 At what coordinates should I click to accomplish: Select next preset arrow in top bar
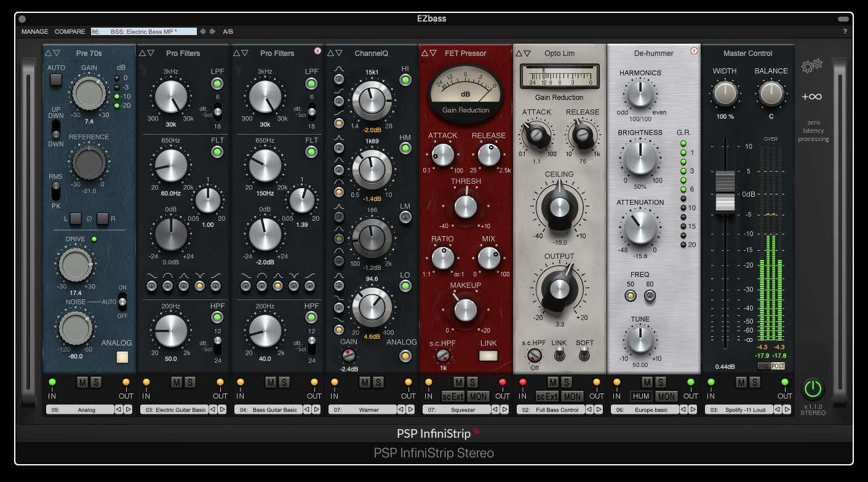(213, 31)
